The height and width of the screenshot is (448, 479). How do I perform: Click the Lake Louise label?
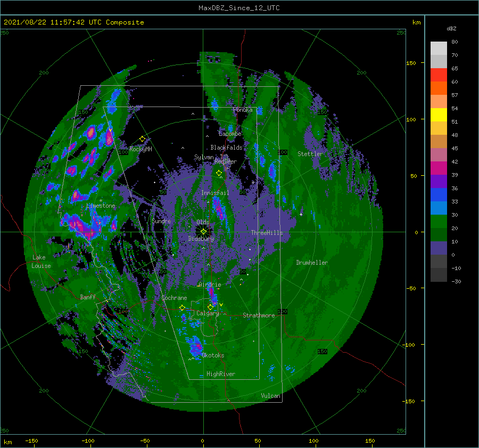(41, 262)
